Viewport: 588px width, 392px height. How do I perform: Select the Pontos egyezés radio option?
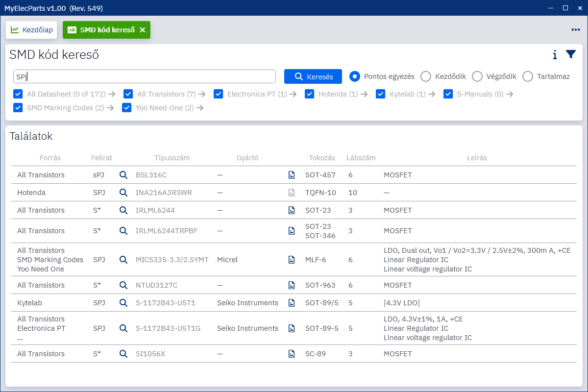355,76
